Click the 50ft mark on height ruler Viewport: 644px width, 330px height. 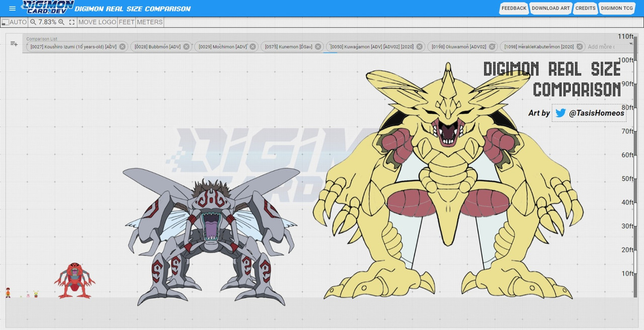(627, 179)
